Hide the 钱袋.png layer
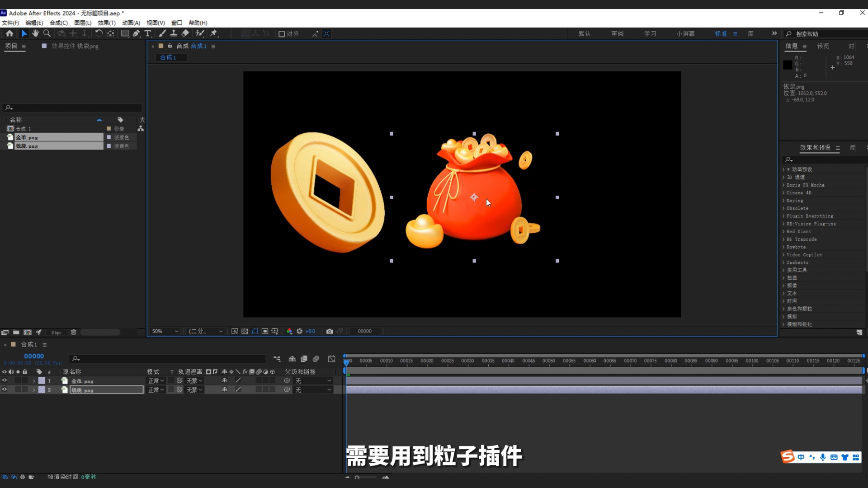Viewport: 868px width, 488px height. [5, 389]
